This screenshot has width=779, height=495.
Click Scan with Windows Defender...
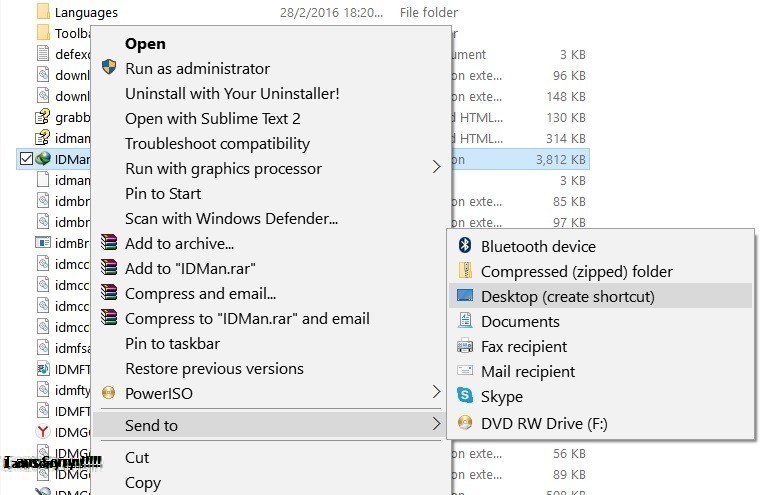pos(231,218)
